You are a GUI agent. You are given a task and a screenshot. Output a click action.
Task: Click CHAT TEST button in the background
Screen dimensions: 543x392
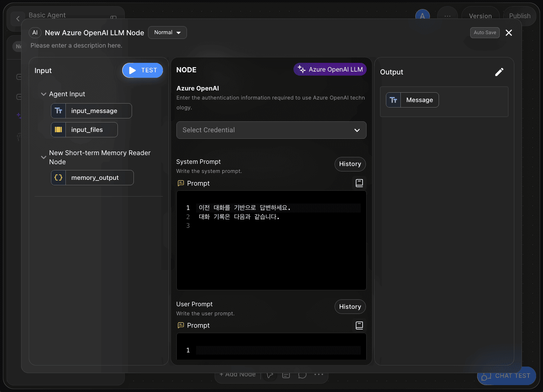point(506,376)
